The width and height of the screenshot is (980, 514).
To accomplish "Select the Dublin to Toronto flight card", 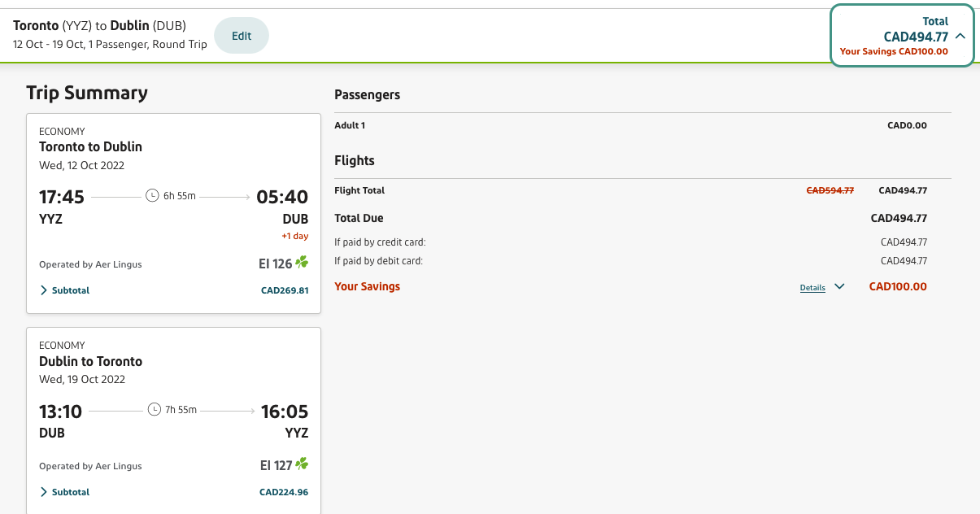I will [173, 421].
